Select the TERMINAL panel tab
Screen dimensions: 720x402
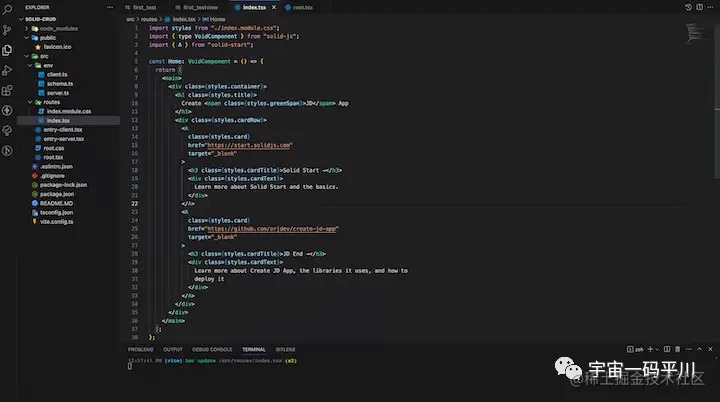pos(254,350)
